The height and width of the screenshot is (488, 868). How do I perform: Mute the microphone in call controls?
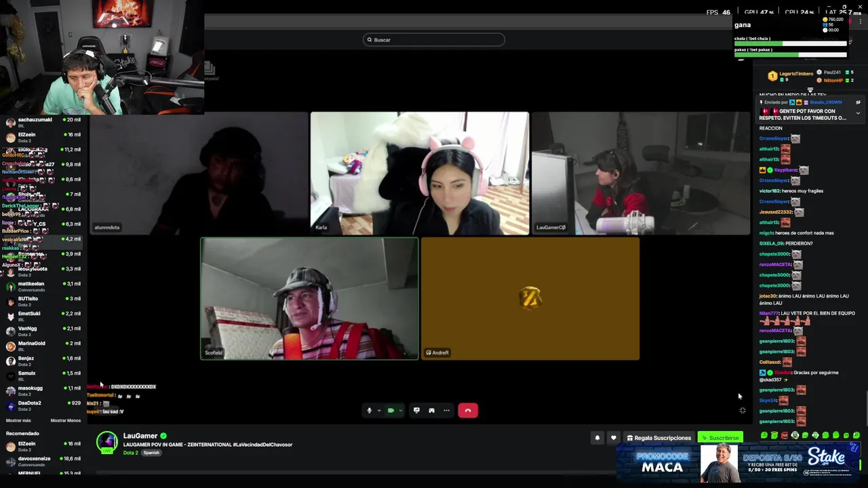tap(370, 410)
